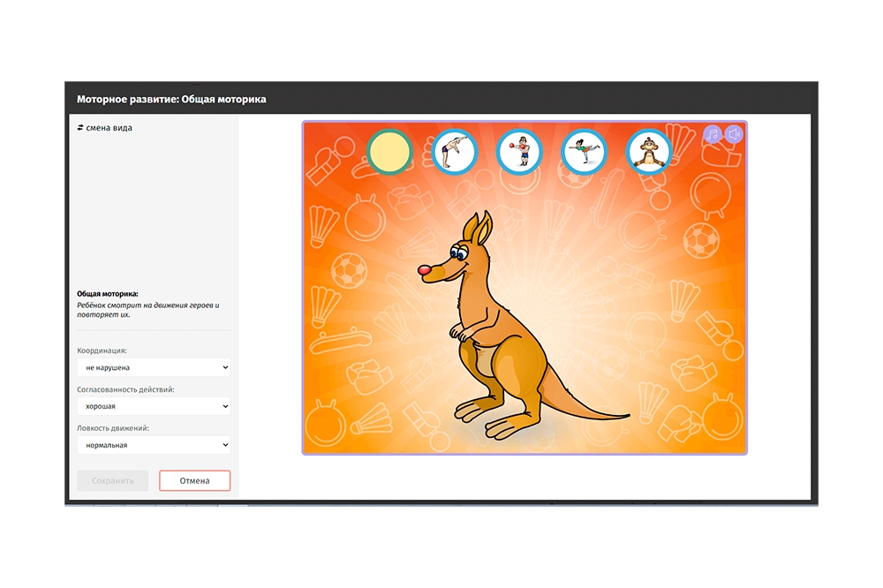The height and width of the screenshot is (588, 883).
Task: Select the boxer exercise icon
Action: 519,152
